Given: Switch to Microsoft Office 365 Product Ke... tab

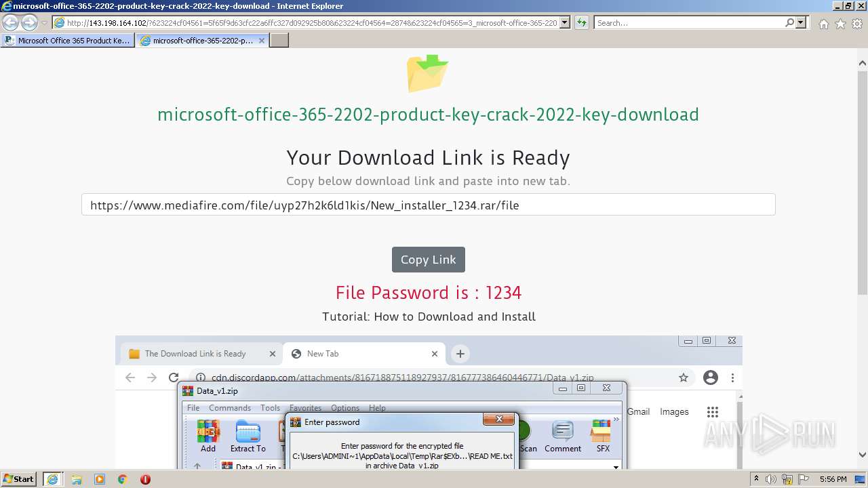Looking at the screenshot, I should (x=67, y=41).
